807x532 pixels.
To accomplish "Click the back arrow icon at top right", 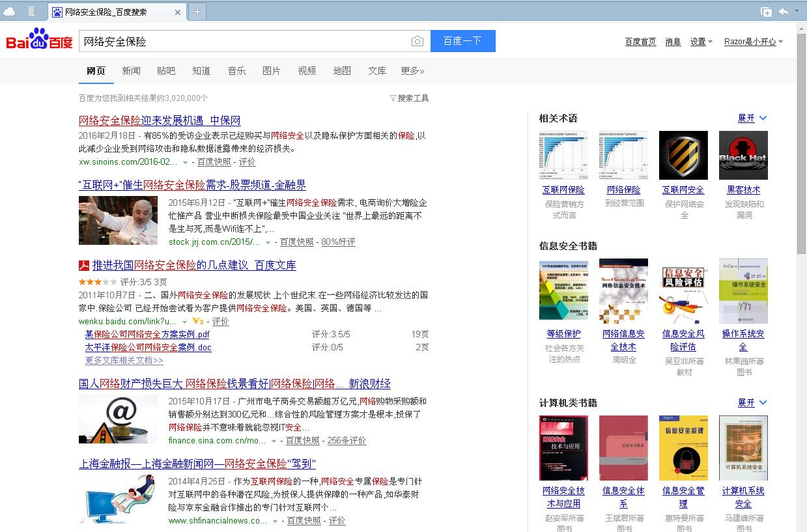I will (x=784, y=12).
